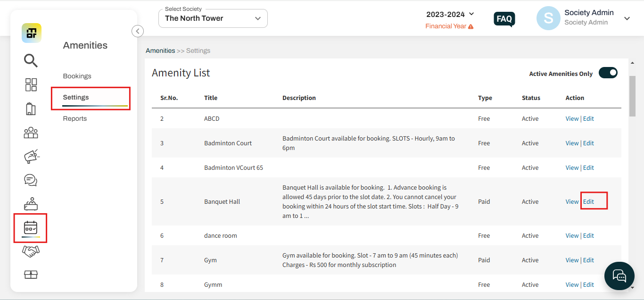Edit the Gym amenity

[x=588, y=260]
